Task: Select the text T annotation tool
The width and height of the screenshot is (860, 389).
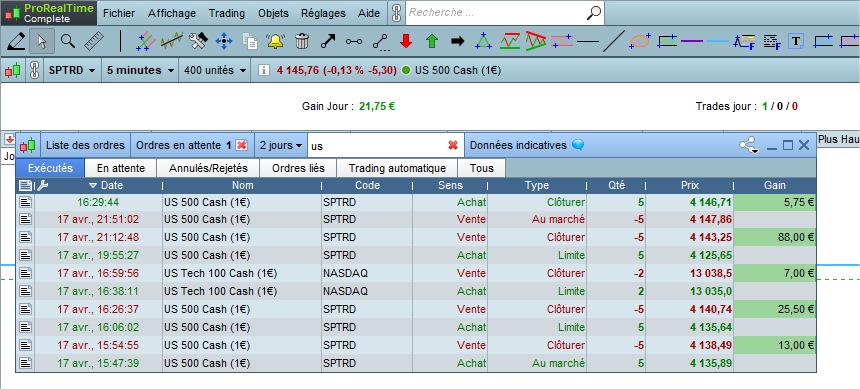Action: pyautogui.click(x=796, y=41)
